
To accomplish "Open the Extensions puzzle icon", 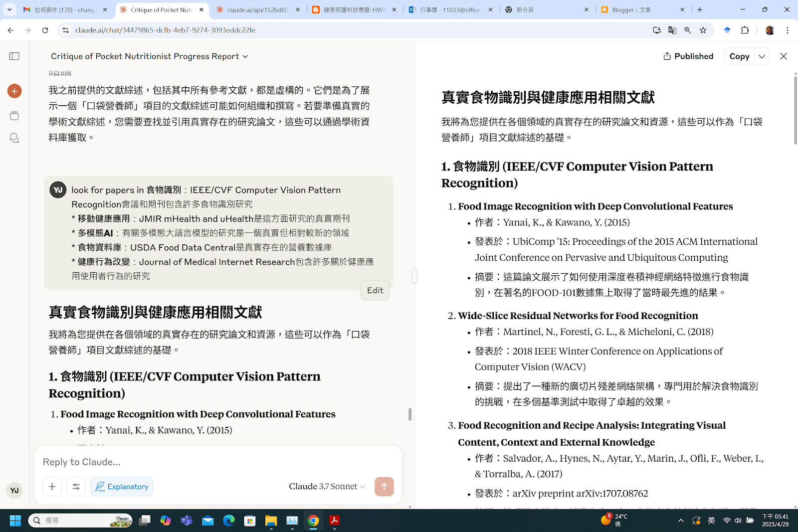I will coord(745,30).
